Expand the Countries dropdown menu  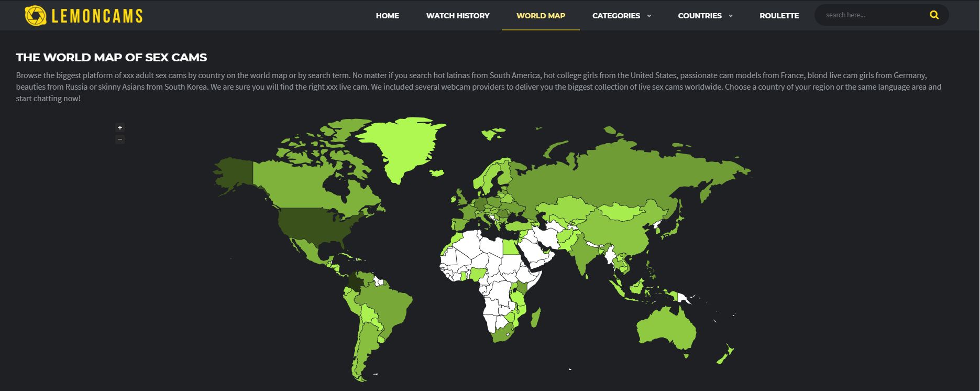(x=705, y=16)
